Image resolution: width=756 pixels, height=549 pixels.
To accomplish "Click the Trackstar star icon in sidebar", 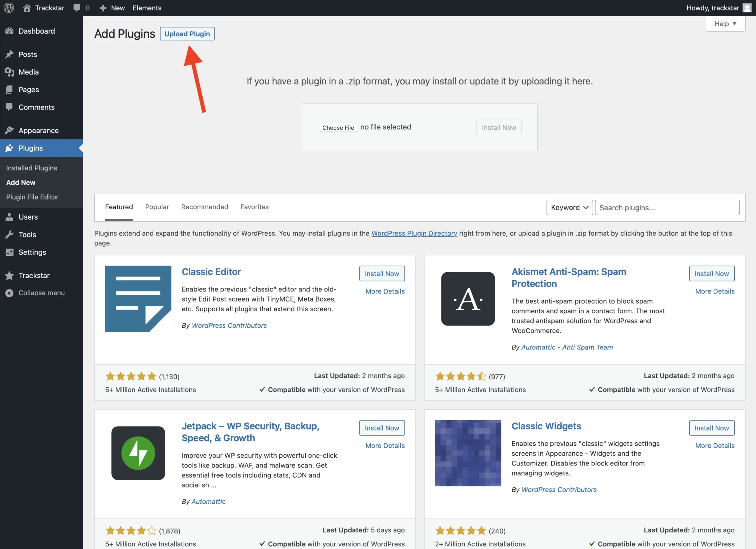I will pyautogui.click(x=9, y=276).
